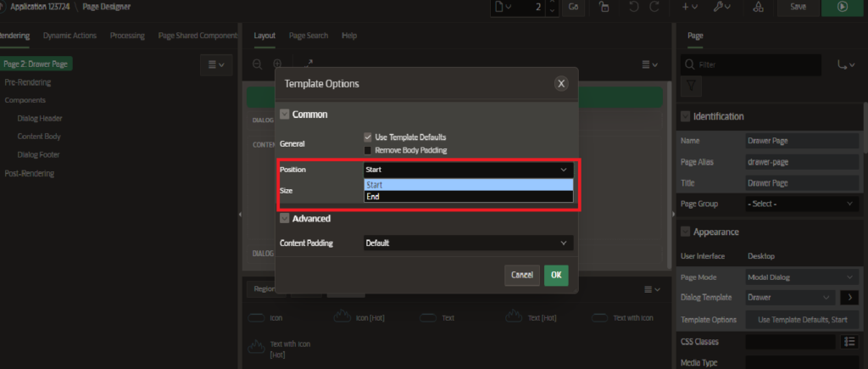Collapse the Common section in dialog
The height and width of the screenshot is (369, 868).
[285, 114]
